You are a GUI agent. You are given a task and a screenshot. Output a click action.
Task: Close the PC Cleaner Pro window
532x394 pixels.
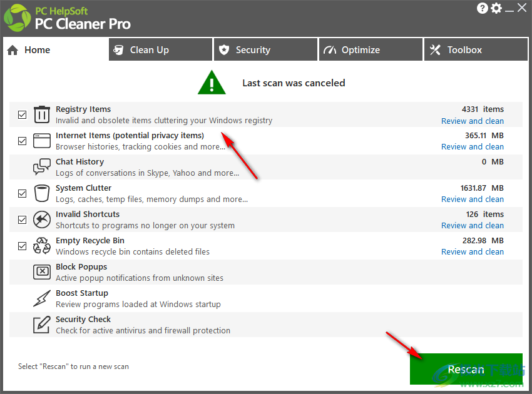522,8
